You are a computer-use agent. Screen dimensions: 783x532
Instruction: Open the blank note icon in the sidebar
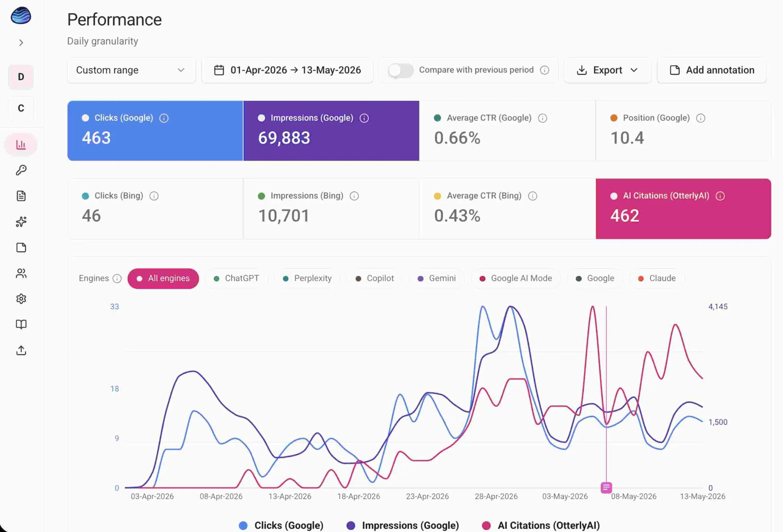coord(21,247)
